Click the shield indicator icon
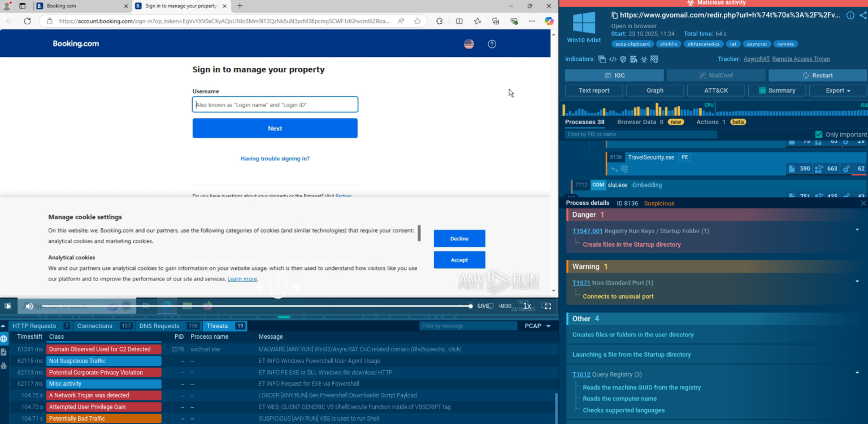Image resolution: width=868 pixels, height=424 pixels. pos(623,59)
